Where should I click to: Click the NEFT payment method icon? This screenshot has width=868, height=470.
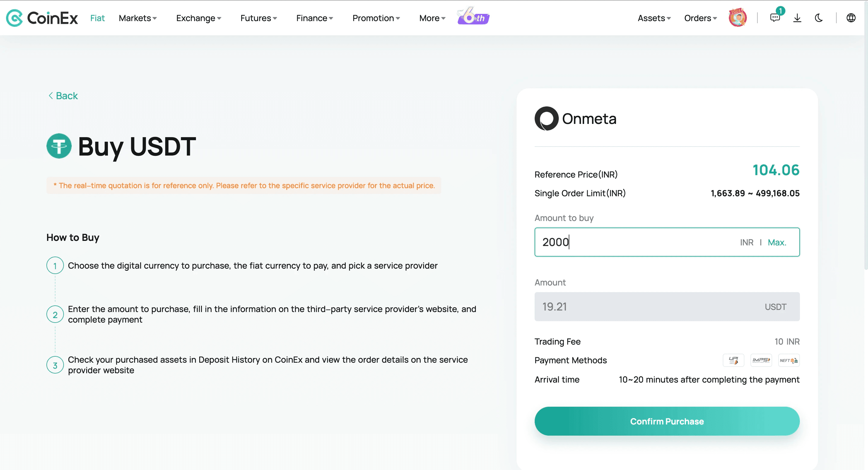pyautogui.click(x=788, y=360)
